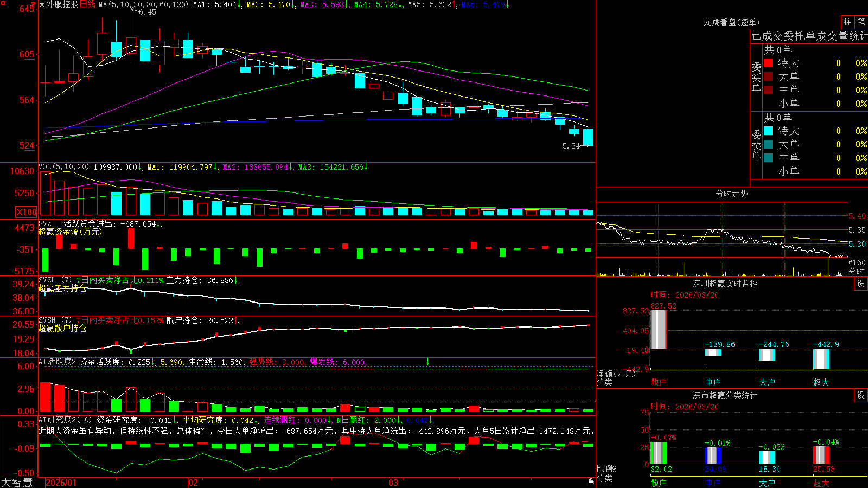Open 设 settings for 深圳超赢实时监控
868x488 pixels.
[x=861, y=284]
